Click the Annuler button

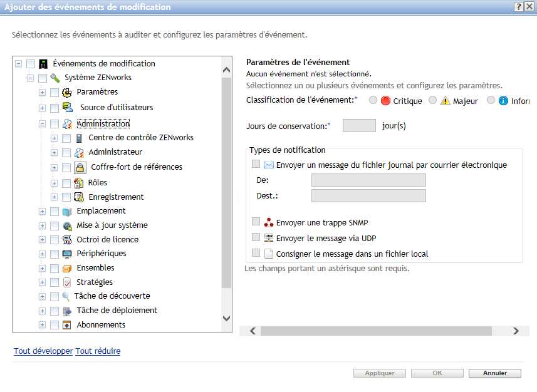[494, 373]
